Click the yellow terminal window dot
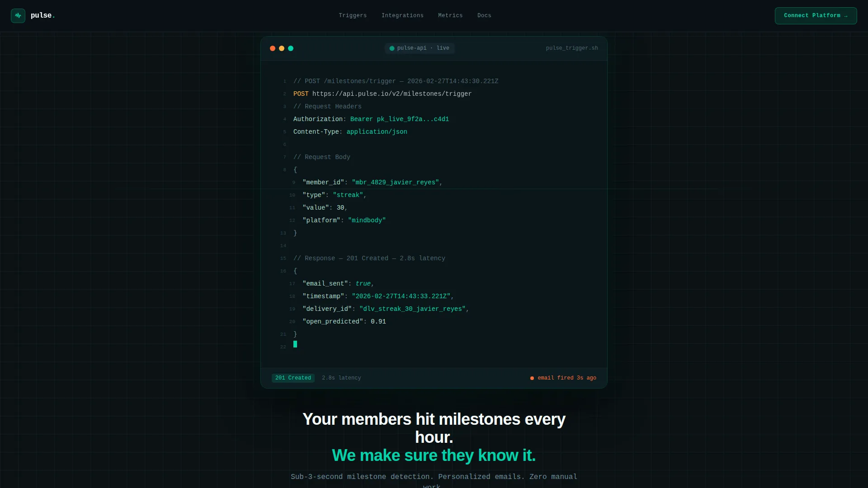The height and width of the screenshot is (488, 868). (282, 48)
